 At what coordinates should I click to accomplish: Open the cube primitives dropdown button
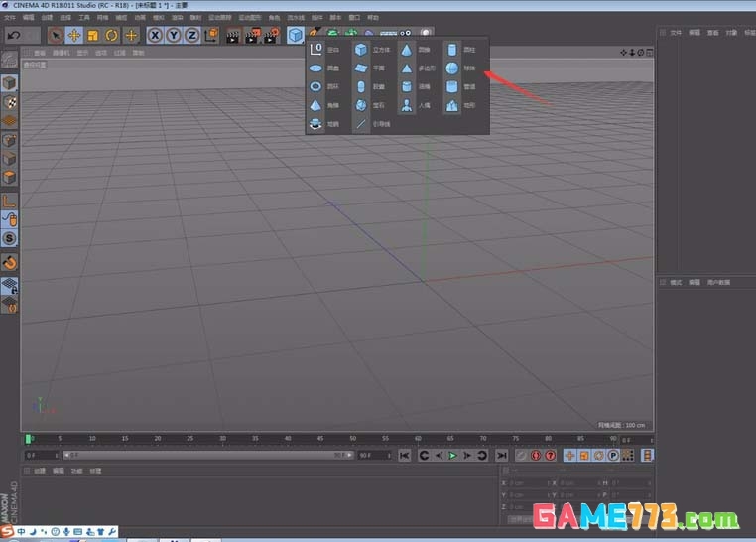(296, 35)
